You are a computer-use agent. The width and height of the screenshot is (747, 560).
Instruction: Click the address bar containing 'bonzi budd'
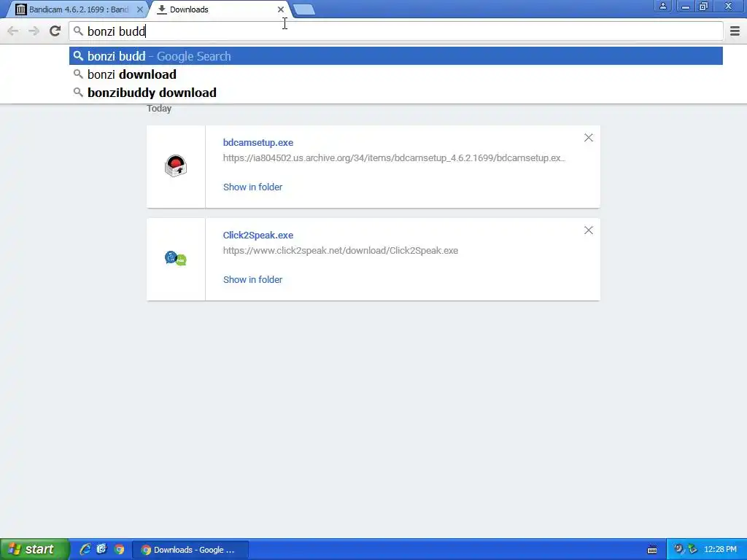click(x=396, y=31)
